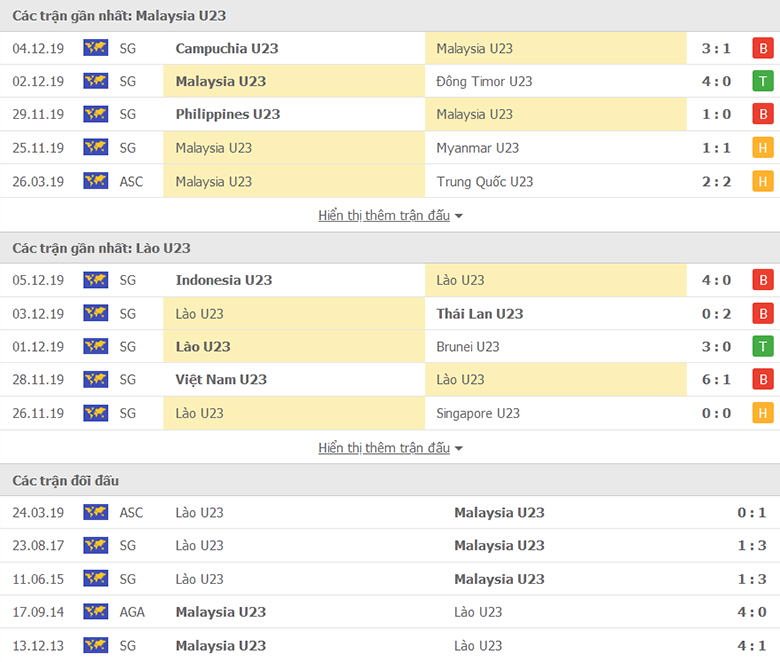The image size is (780, 662).
Task: Click arrow beside Lào U23 show more link
Action: coord(459,449)
